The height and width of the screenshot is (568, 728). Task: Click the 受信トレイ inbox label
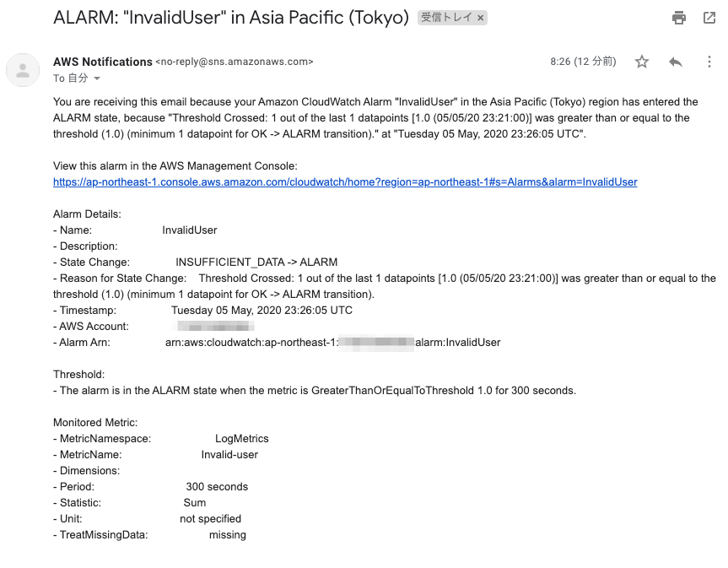(x=446, y=18)
